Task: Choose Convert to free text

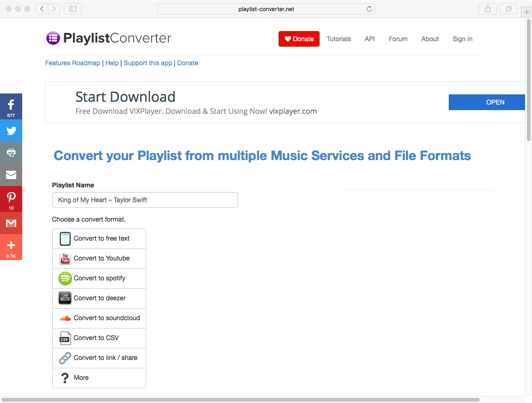Action: pyautogui.click(x=99, y=238)
